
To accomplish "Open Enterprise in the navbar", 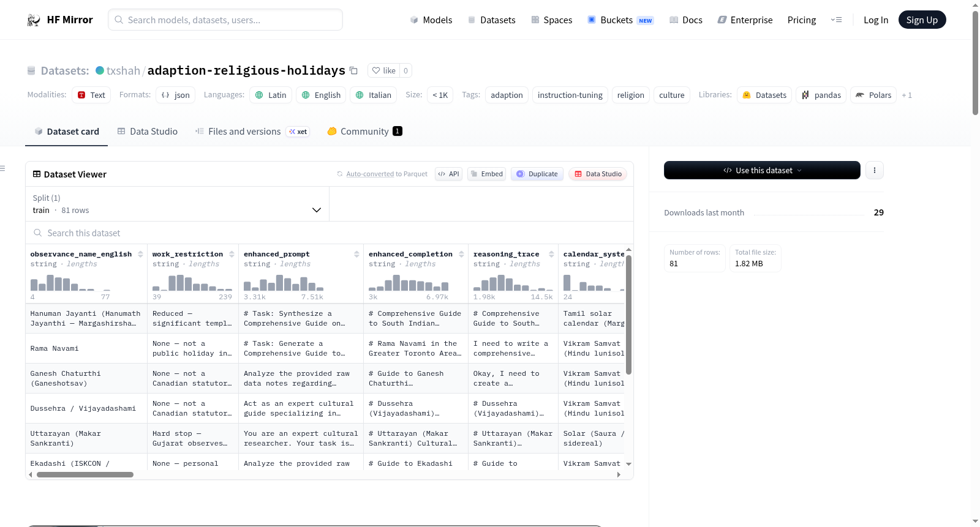I will (x=745, y=20).
